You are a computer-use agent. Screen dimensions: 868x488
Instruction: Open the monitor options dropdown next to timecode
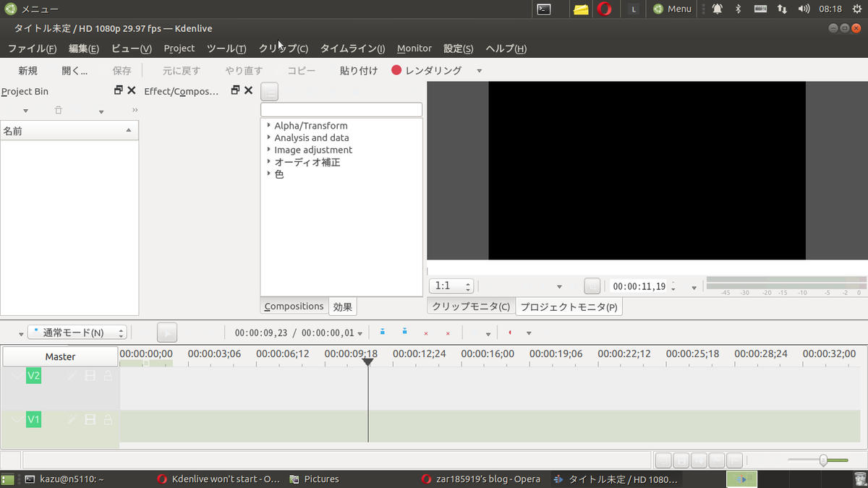tap(694, 288)
